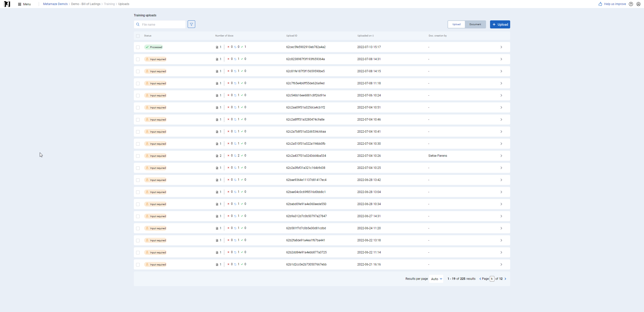
Task: Toggle the select-all header checkbox
Action: tap(138, 36)
